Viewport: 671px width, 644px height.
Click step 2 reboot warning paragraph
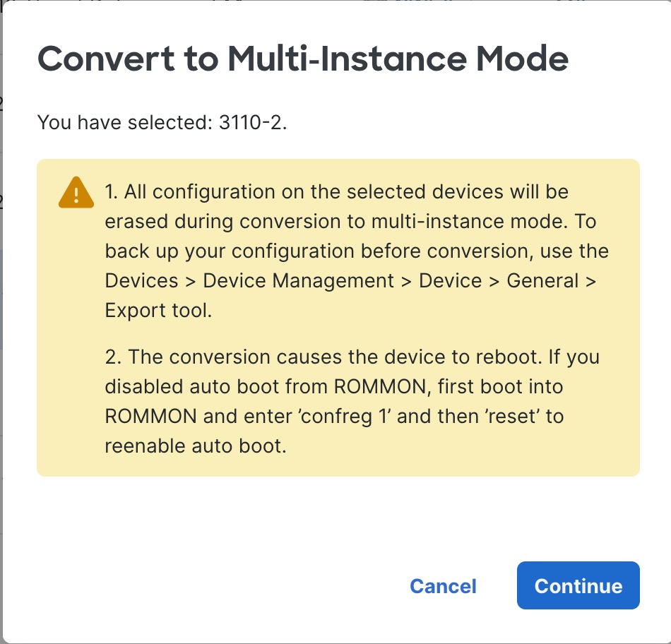click(x=353, y=401)
